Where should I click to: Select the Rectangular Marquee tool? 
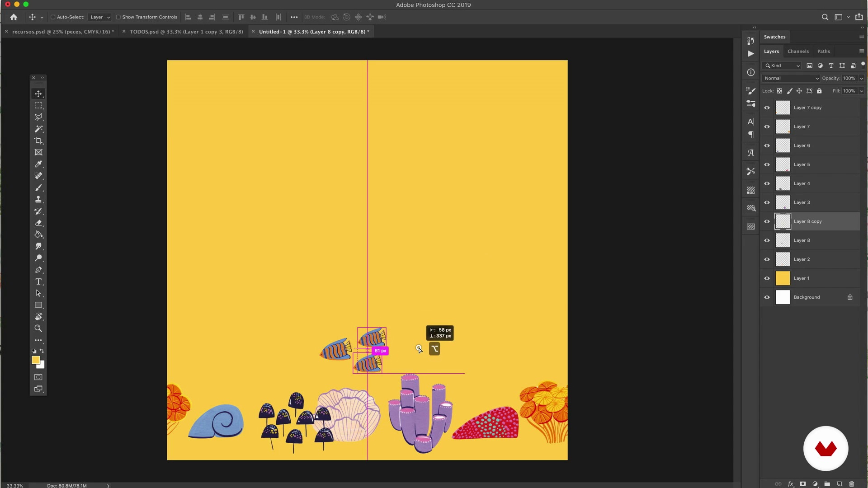click(38, 105)
